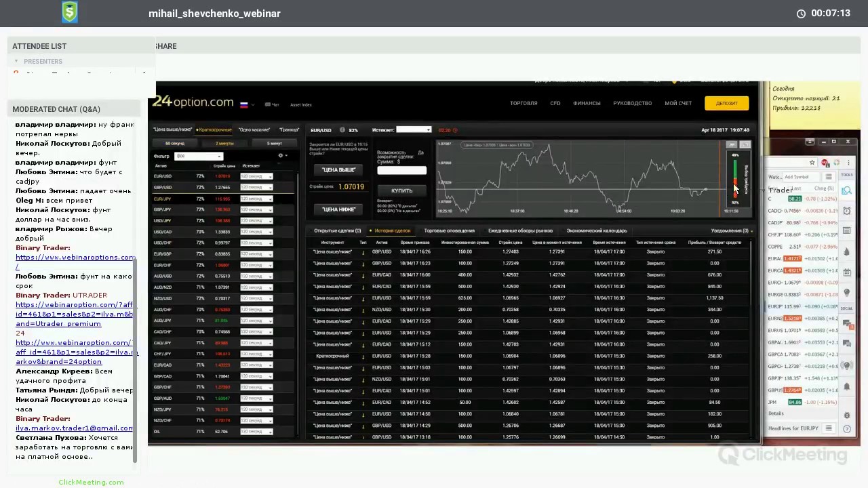
Task: Click the bell notifications icon in sidebar
Action: click(846, 387)
